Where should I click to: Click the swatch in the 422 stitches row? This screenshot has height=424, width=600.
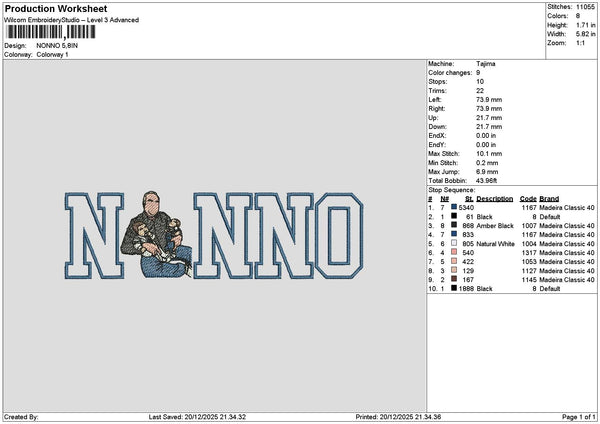tap(454, 261)
